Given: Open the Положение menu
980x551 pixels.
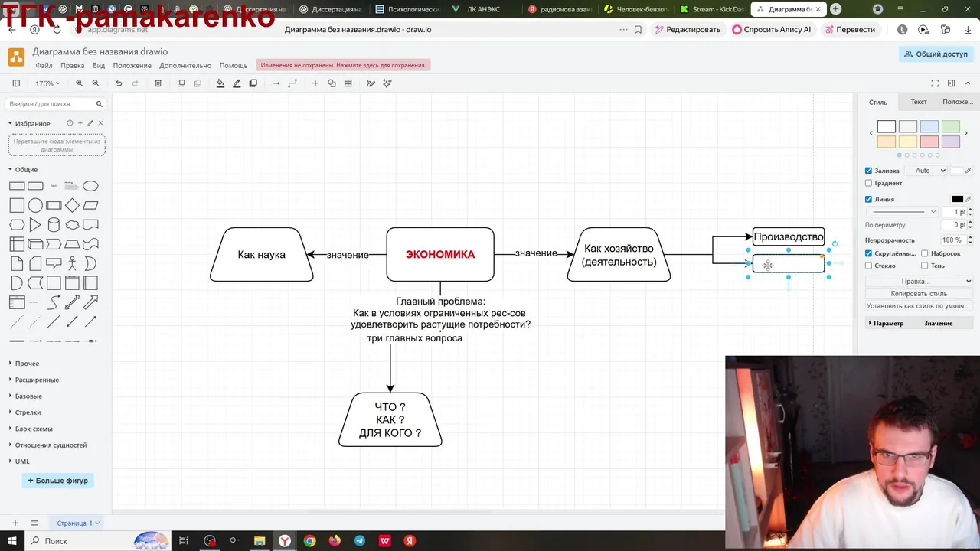Looking at the screenshot, I should 132,65.
